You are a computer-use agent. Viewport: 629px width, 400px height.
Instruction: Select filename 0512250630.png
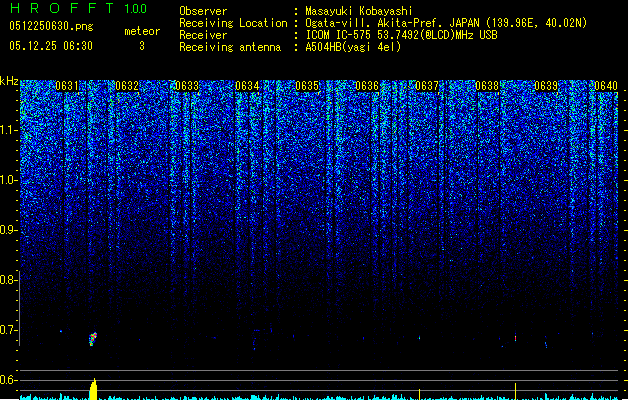pyautogui.click(x=51, y=26)
